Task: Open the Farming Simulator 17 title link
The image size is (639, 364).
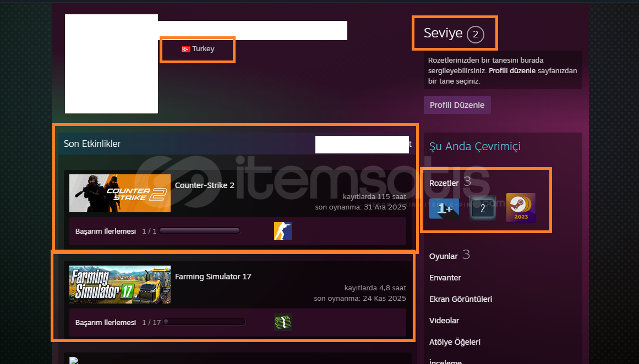Action: (x=213, y=277)
